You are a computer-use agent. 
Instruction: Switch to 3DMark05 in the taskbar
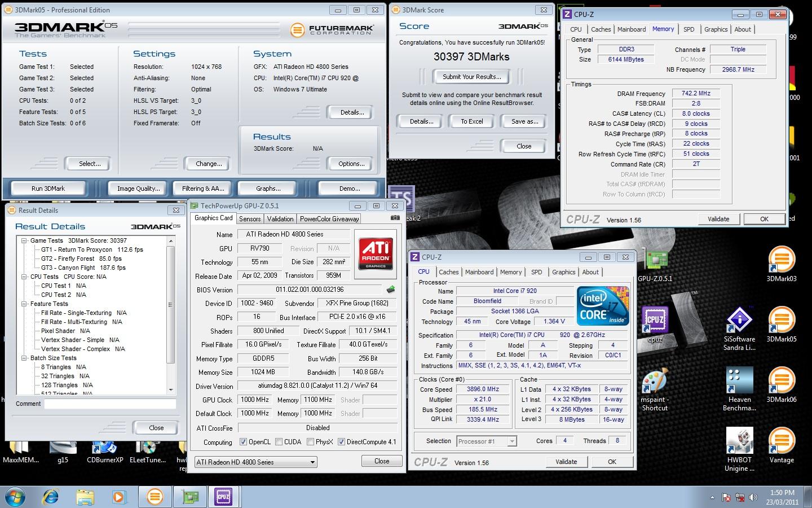[155, 497]
